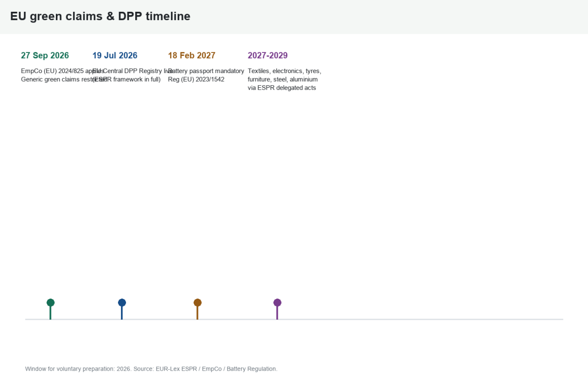Screen dimensions: 588x378
Task: Click 'Battery passport mandatory' text
Action: point(206,71)
